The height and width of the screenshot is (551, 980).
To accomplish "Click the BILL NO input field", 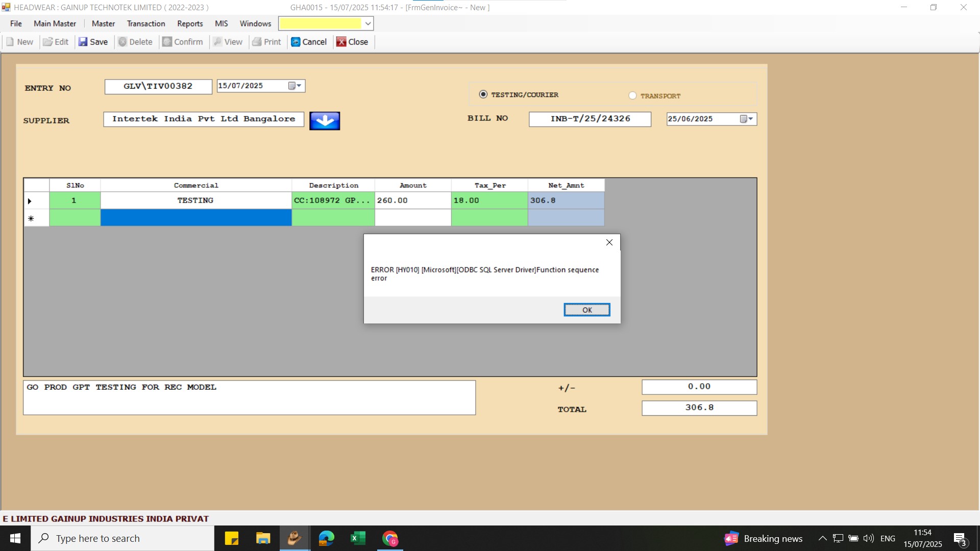I will (590, 119).
